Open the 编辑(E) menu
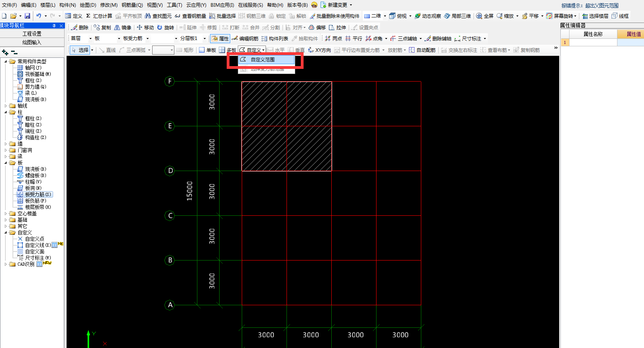 click(x=29, y=5)
